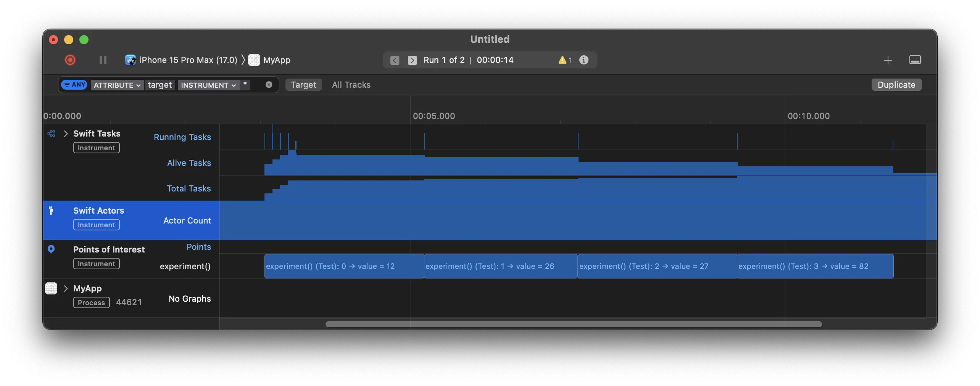Expand the MyApp process track

coord(66,288)
